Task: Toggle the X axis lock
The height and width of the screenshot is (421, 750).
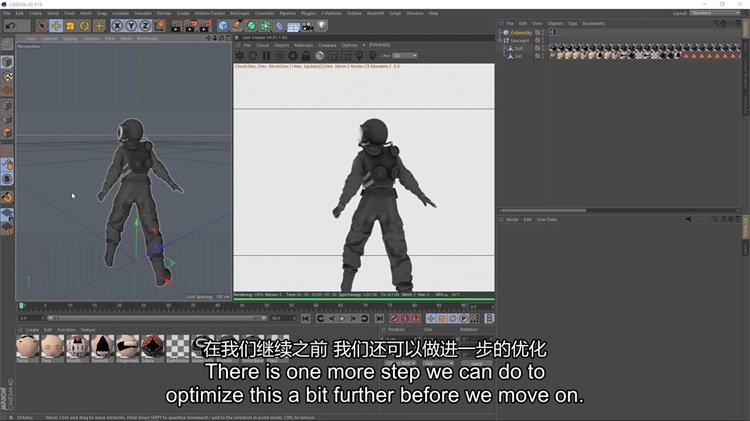Action: (x=117, y=25)
